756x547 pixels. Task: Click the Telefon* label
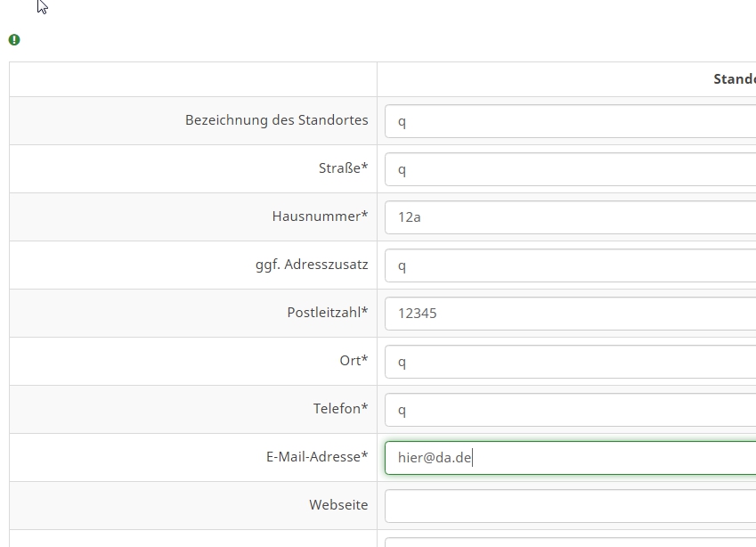pos(341,409)
